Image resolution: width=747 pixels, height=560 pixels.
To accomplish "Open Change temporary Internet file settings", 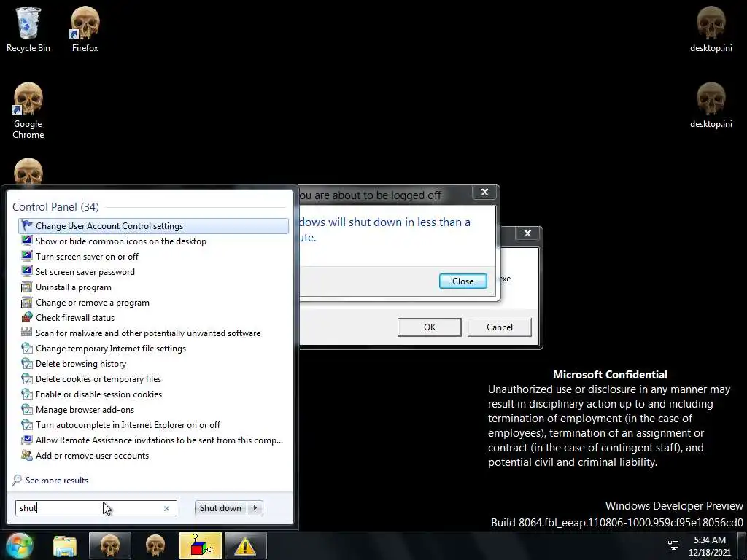I will pyautogui.click(x=153, y=348).
